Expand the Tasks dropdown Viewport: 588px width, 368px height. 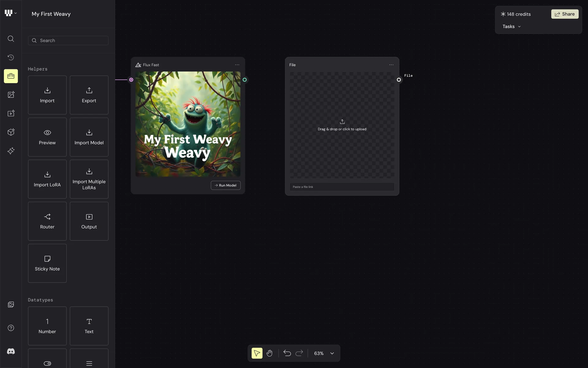click(x=511, y=27)
